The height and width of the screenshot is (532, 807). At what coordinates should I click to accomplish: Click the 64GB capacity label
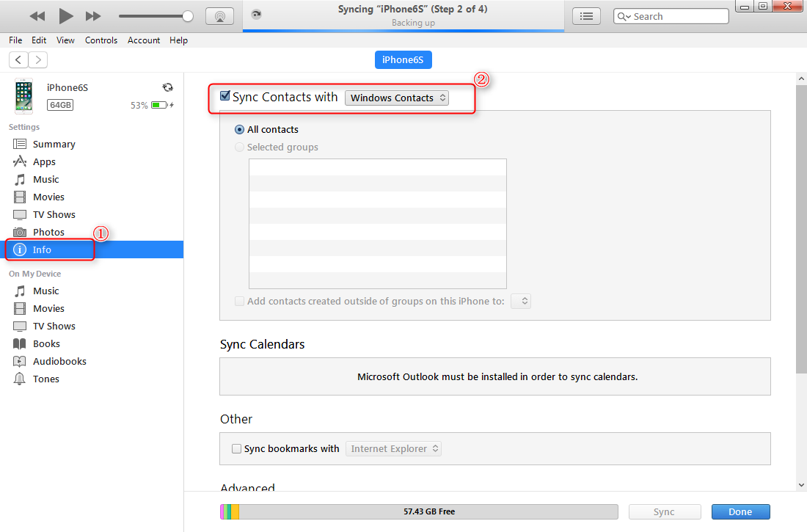[60, 105]
